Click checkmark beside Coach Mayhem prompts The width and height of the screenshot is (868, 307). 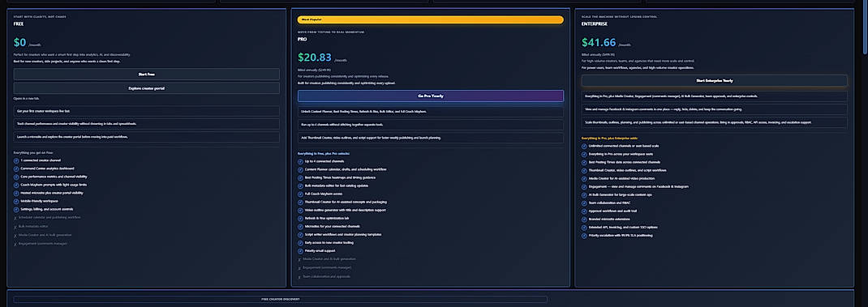tap(16, 185)
